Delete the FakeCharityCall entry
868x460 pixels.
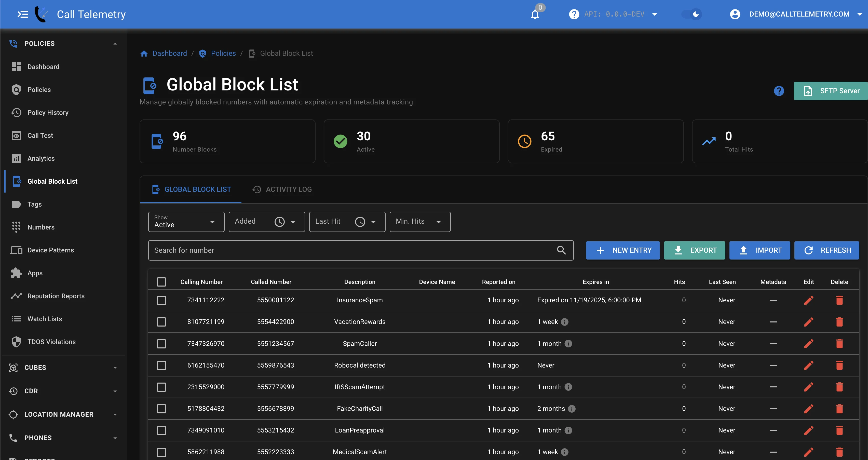839,409
